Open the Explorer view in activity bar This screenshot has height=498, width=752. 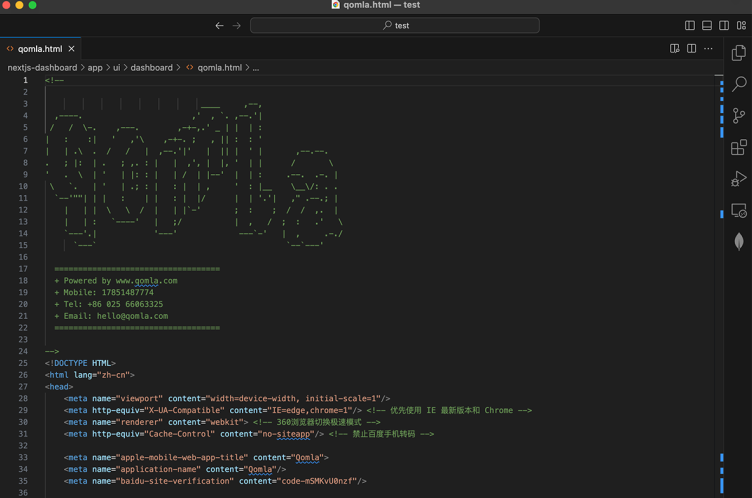[x=739, y=53]
